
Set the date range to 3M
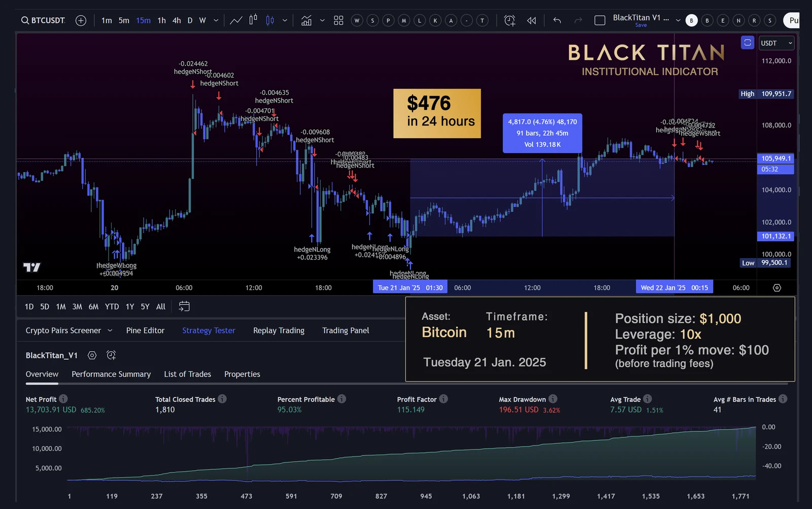(77, 307)
